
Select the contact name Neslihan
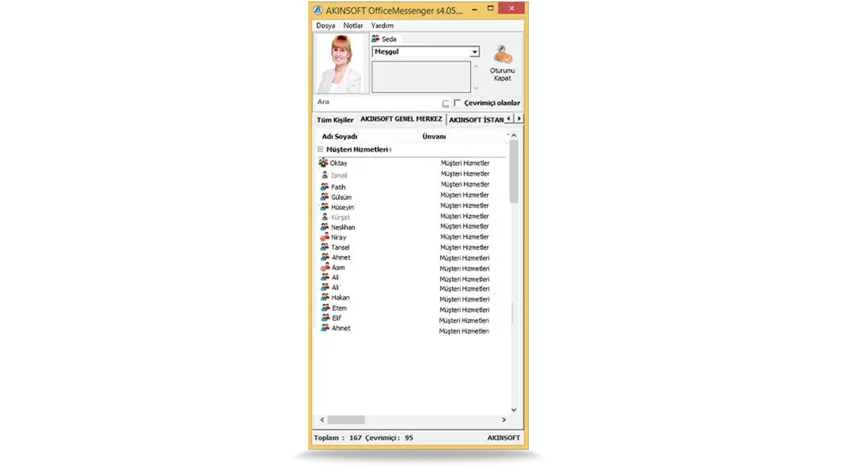(x=344, y=227)
